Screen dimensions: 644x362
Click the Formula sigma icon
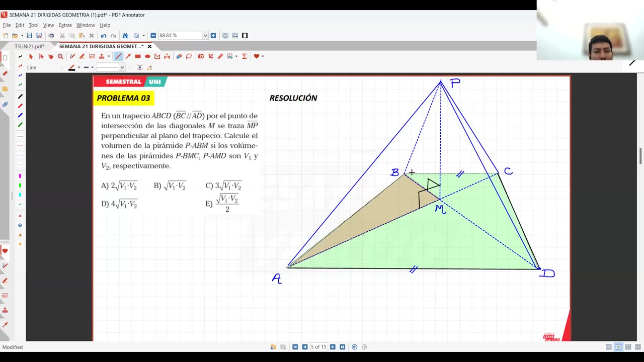point(245,56)
